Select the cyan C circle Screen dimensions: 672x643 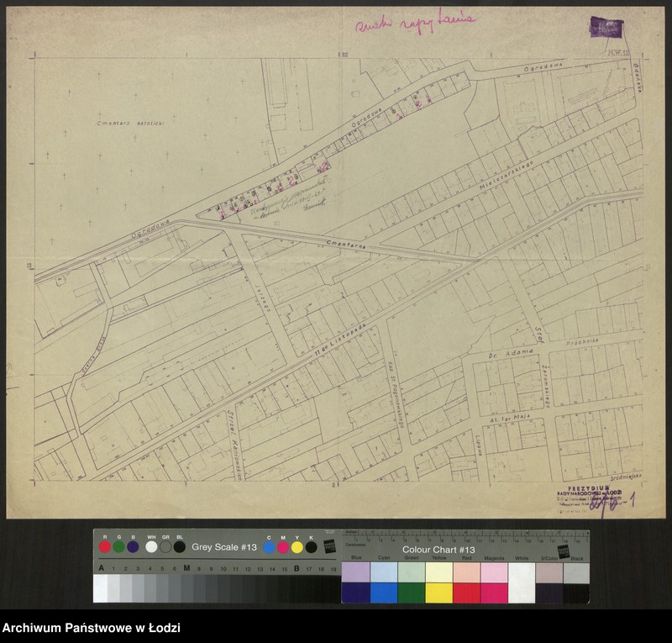click(269, 547)
